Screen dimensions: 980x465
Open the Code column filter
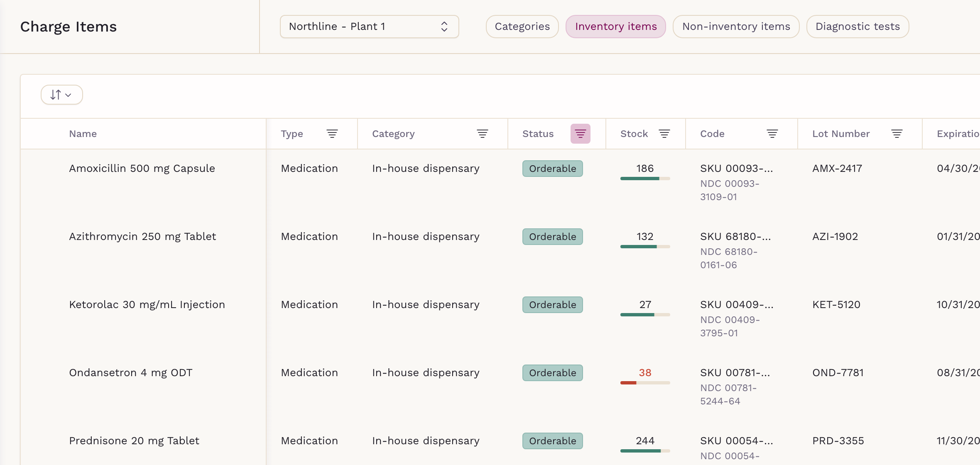point(772,134)
